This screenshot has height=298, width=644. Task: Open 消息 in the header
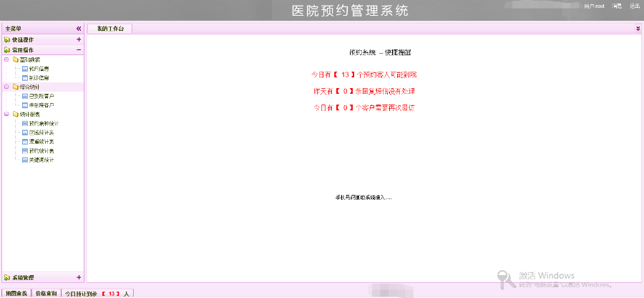617,6
